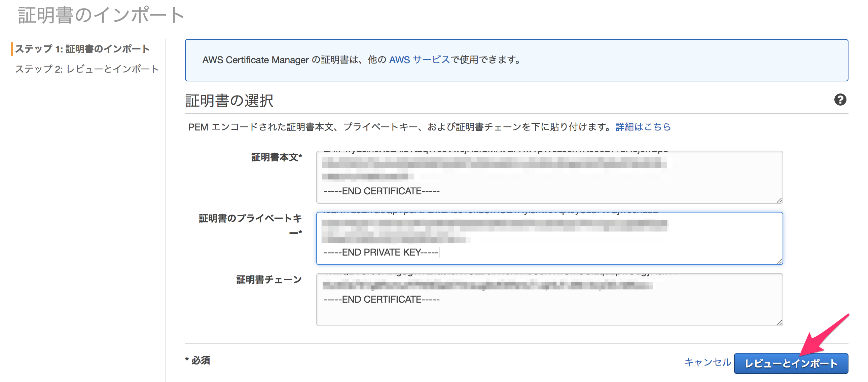The height and width of the screenshot is (382, 868).
Task: Open the AWS サービス link
Action: coord(419,60)
